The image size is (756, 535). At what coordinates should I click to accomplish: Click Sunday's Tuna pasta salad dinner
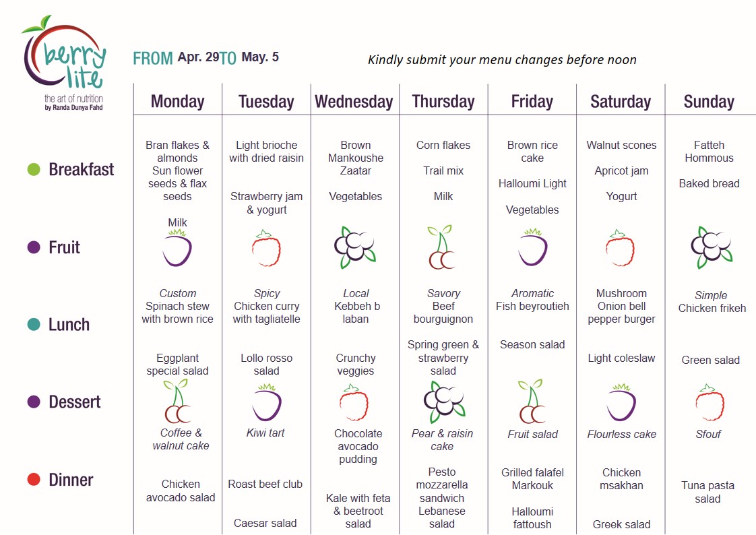click(x=707, y=492)
